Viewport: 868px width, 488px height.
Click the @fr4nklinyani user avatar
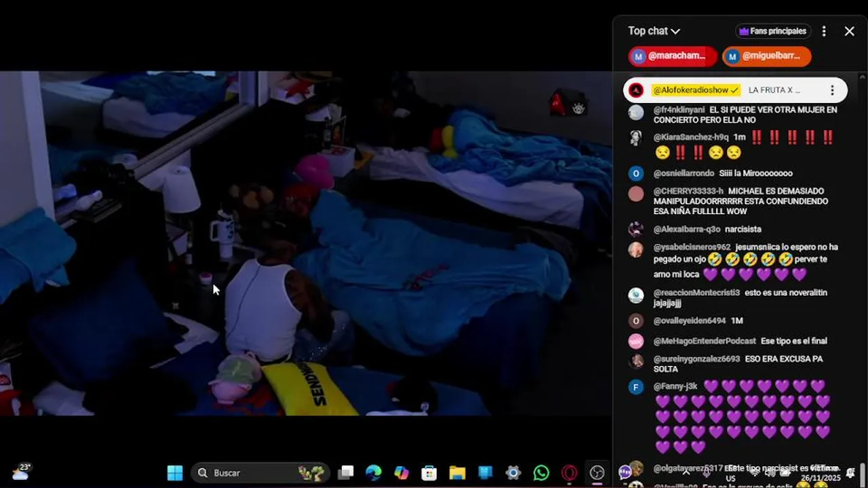tap(635, 113)
